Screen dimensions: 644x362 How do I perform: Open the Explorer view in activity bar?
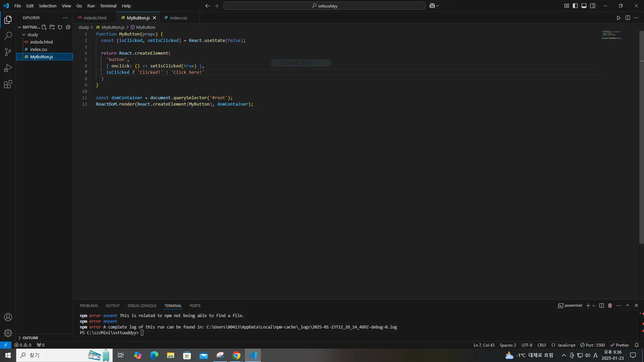(x=8, y=20)
